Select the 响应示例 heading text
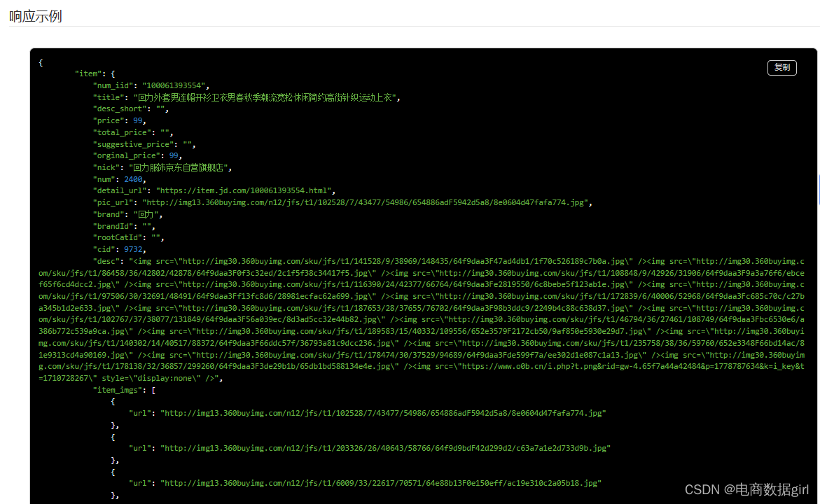The height and width of the screenshot is (504, 820). coord(36,16)
